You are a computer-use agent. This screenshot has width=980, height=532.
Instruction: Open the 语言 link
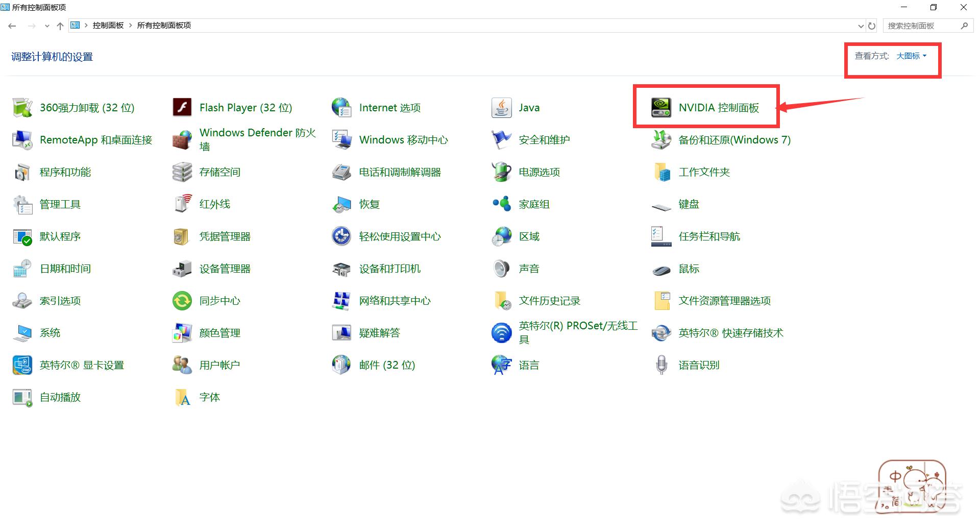pyautogui.click(x=529, y=365)
